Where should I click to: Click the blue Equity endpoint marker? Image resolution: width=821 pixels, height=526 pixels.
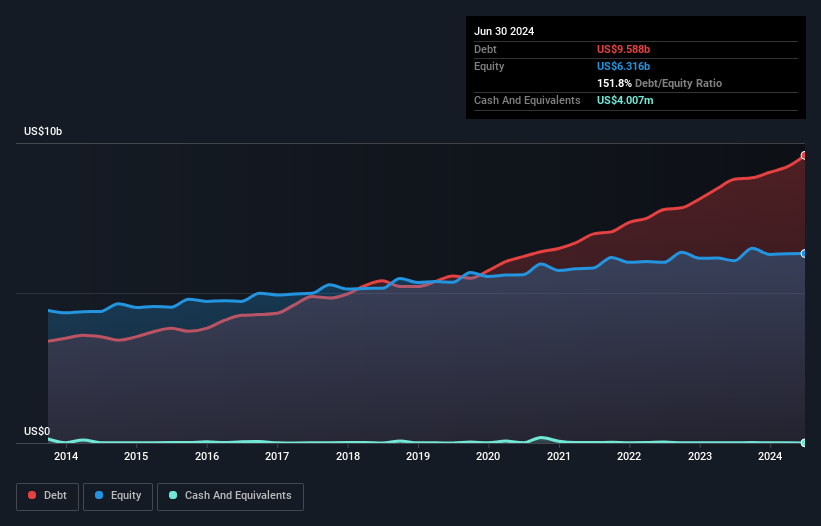(804, 254)
